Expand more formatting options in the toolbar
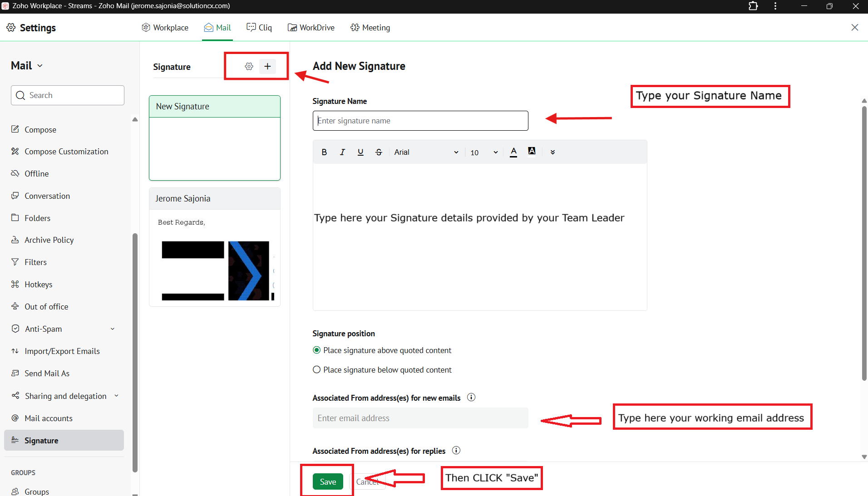Viewport: 868px width, 496px height. coord(552,152)
